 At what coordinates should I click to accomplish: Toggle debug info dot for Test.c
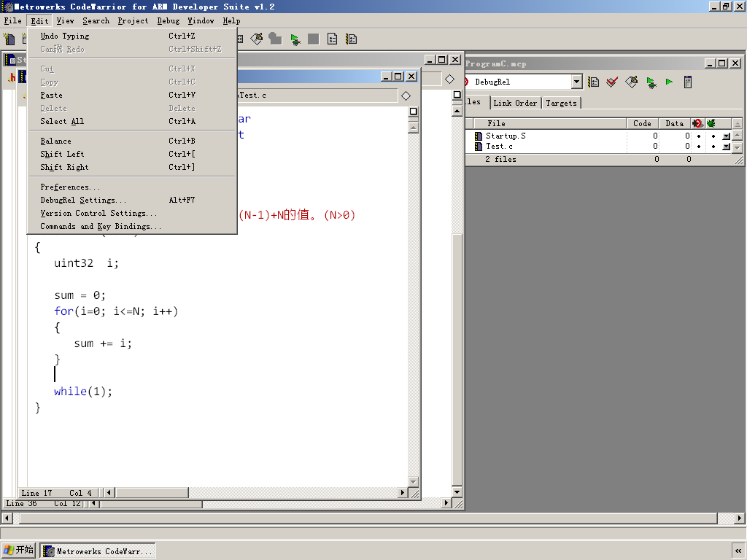713,147
